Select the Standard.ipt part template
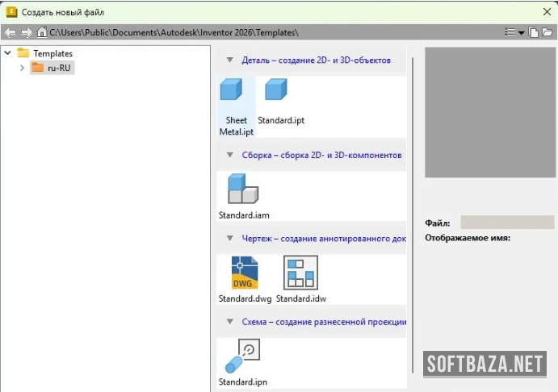 (x=276, y=90)
